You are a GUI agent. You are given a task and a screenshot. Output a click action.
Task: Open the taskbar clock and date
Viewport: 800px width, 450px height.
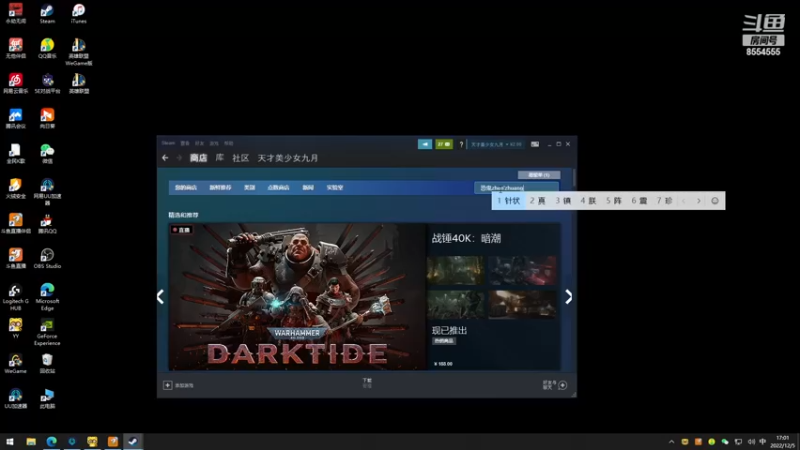click(783, 442)
